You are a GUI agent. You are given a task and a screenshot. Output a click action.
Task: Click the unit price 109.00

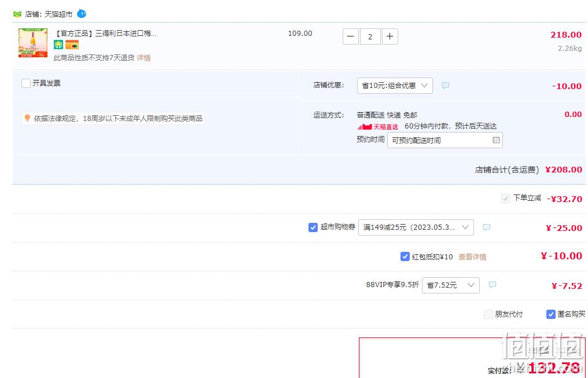pyautogui.click(x=300, y=34)
